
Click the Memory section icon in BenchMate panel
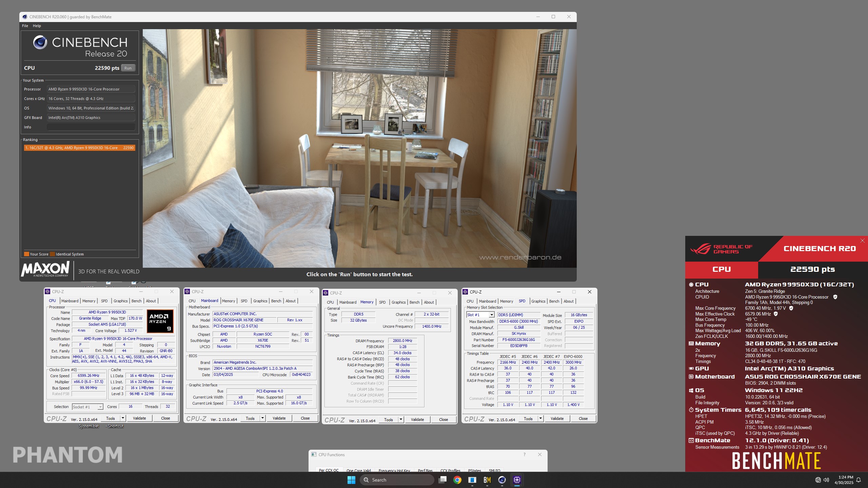point(691,344)
